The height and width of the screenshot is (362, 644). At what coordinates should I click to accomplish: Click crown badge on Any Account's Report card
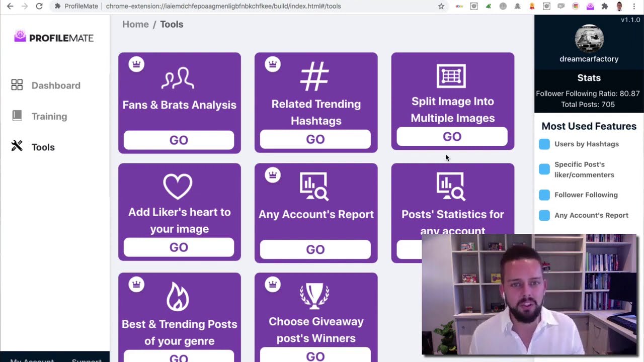click(273, 175)
